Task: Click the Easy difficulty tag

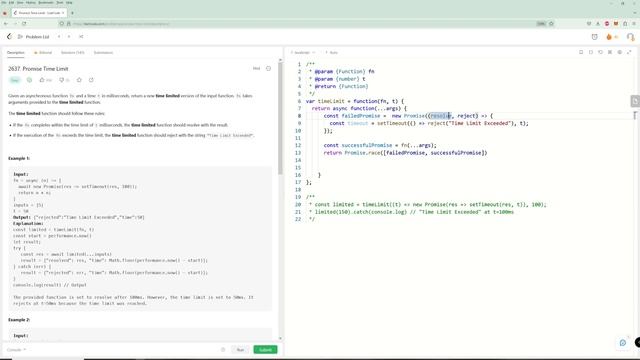Action: (15, 80)
